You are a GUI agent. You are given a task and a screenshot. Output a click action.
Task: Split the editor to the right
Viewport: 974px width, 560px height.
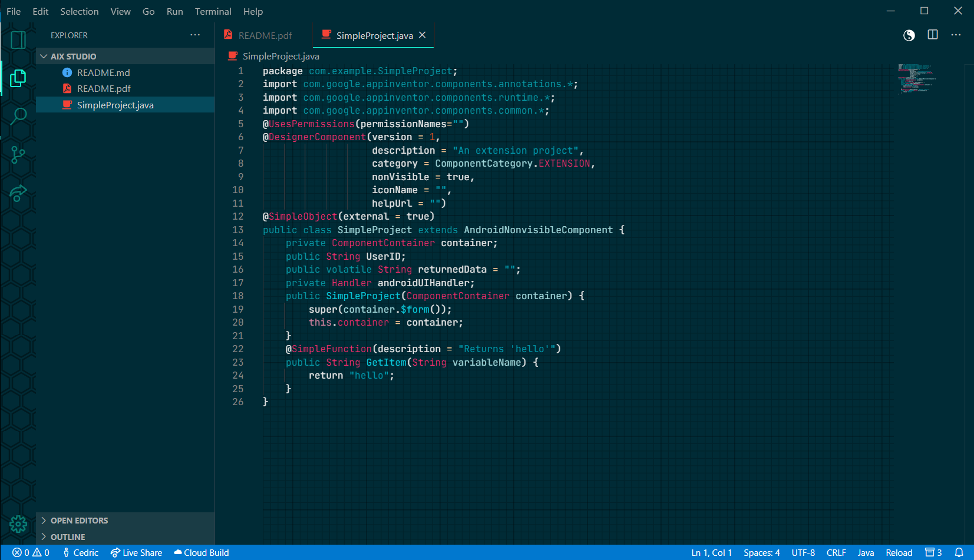coord(933,35)
